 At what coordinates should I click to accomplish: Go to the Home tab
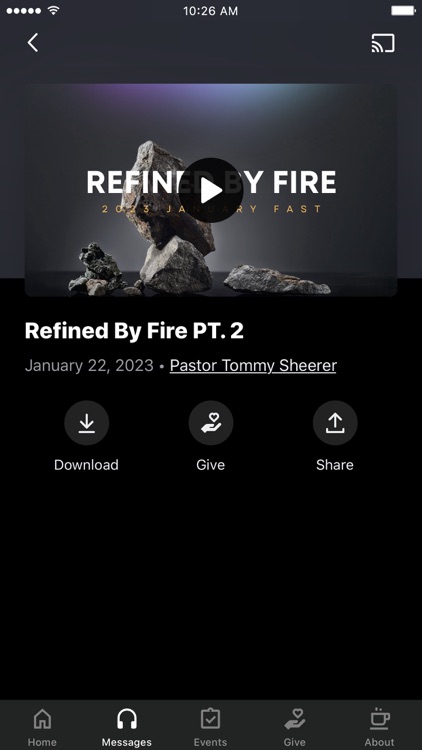[x=42, y=726]
